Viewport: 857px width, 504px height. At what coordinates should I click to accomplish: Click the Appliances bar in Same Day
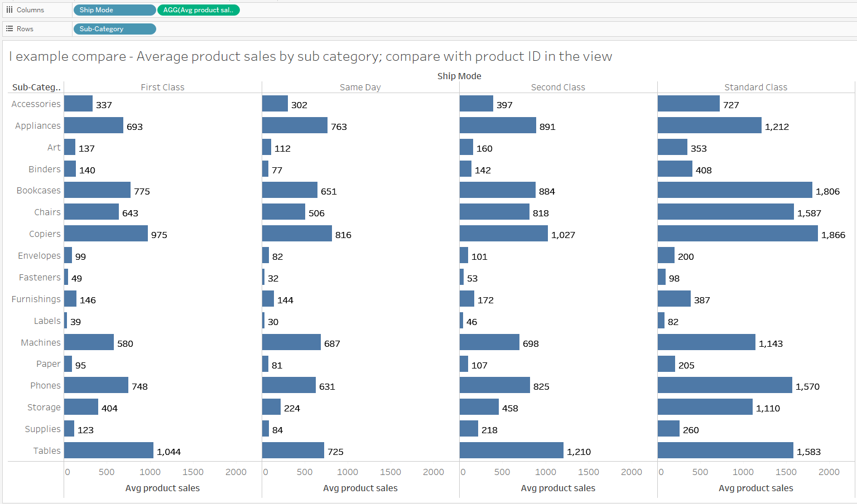(295, 125)
